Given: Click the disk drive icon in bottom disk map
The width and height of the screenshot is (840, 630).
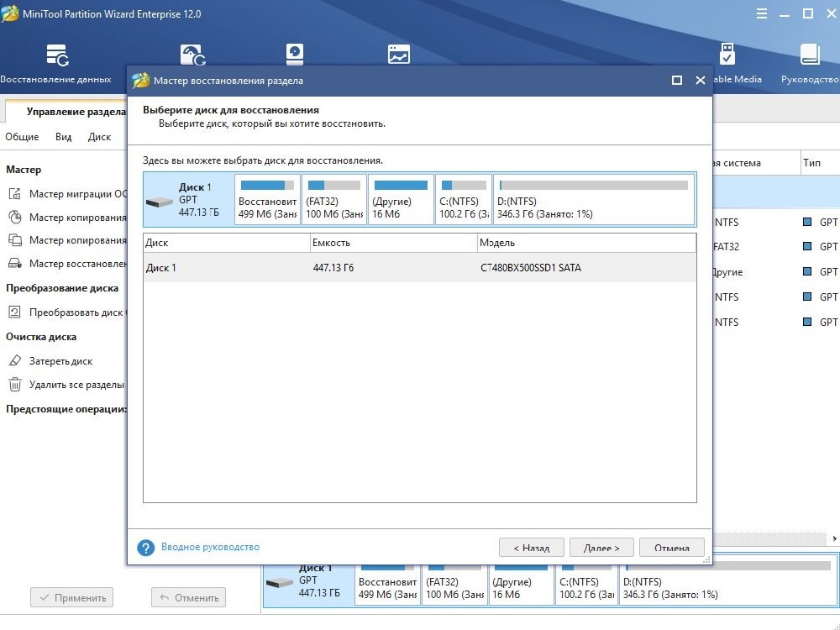Looking at the screenshot, I should pos(279,582).
